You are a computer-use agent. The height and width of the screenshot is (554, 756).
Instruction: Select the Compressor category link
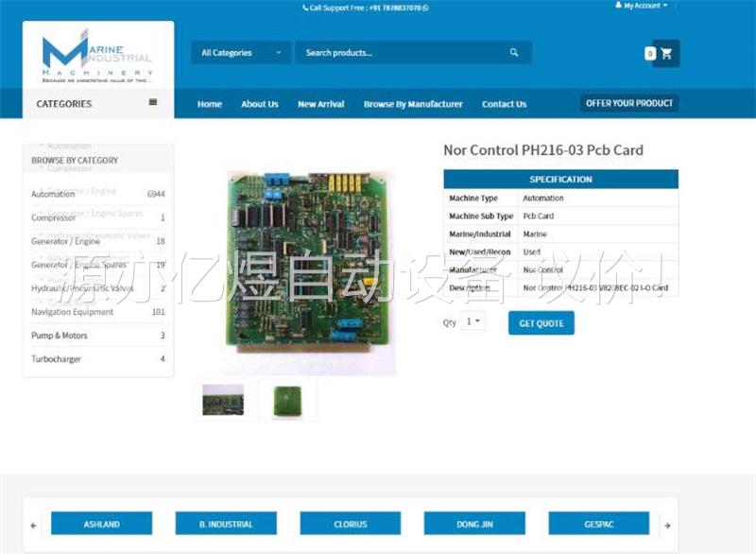coord(54,217)
